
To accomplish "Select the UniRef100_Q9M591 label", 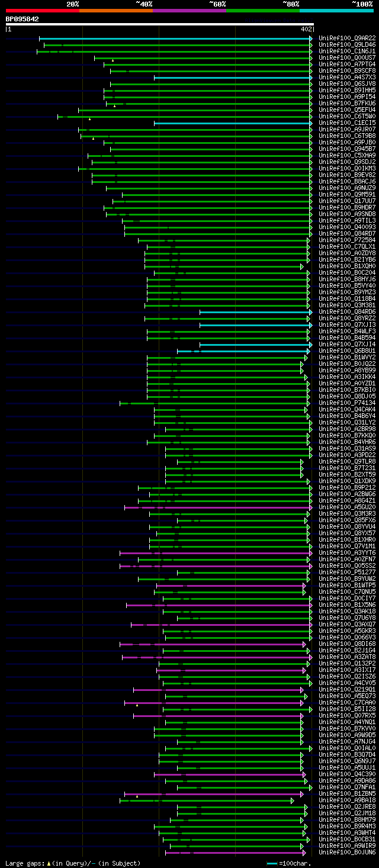I will 347,194.
